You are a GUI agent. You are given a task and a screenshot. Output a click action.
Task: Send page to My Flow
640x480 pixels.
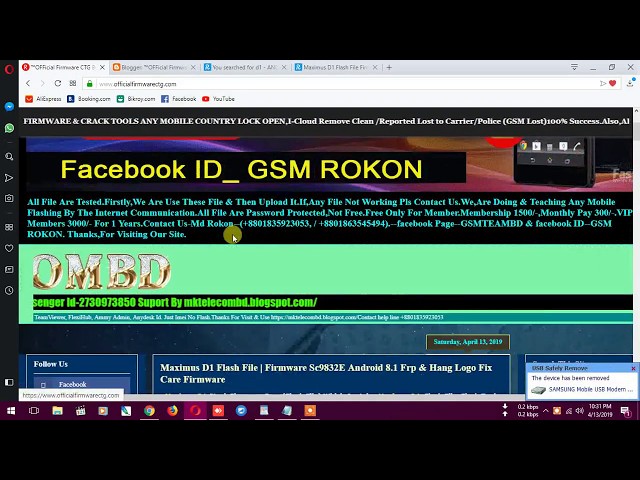[602, 83]
